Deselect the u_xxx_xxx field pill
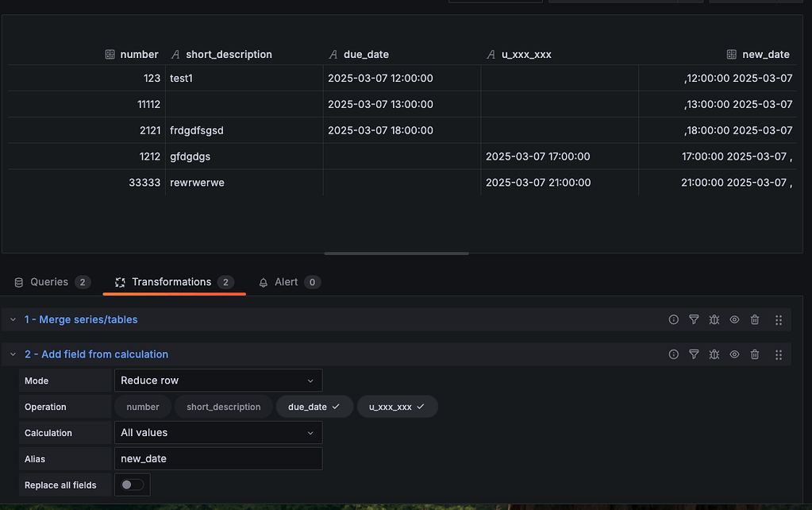The image size is (812, 510). point(397,406)
